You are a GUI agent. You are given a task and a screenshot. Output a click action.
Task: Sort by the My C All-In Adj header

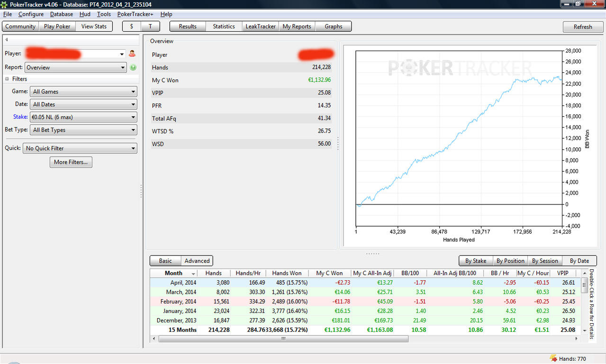pos(372,273)
